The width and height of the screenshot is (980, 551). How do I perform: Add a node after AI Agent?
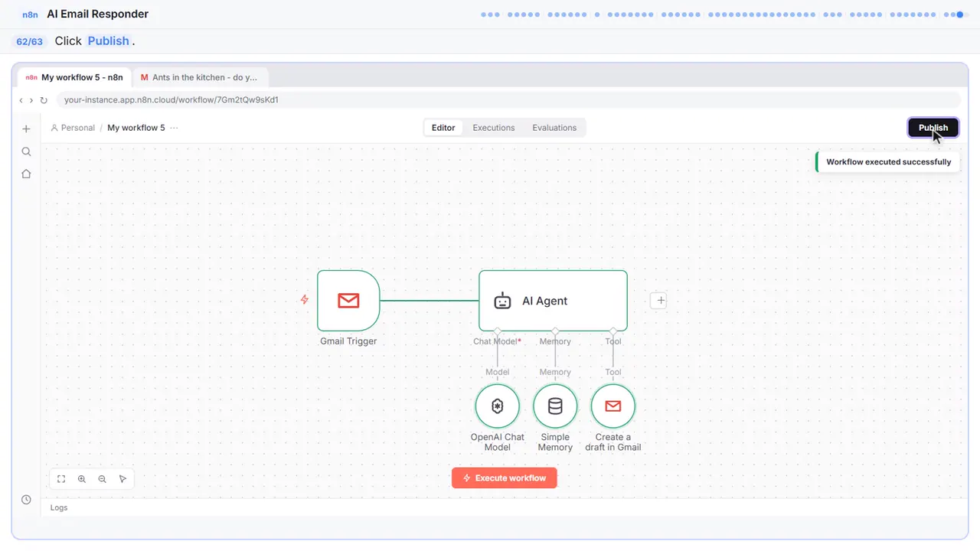[660, 301]
